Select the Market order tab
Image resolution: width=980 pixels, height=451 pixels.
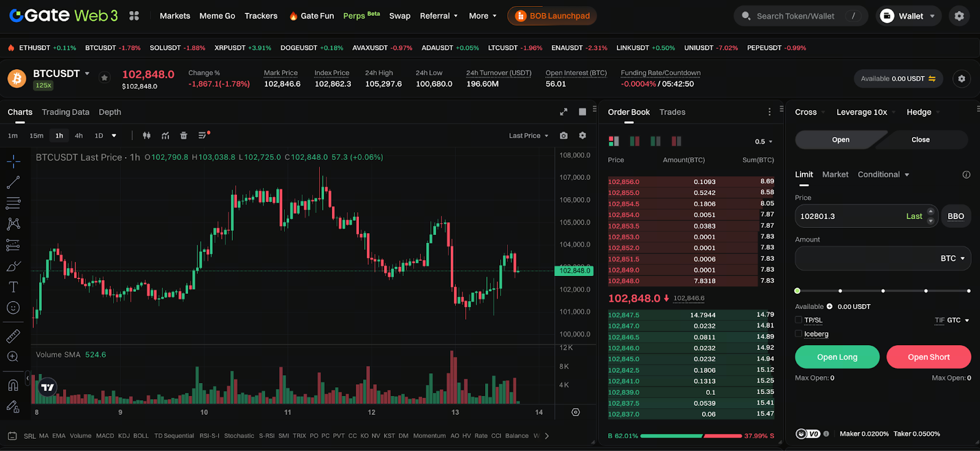(x=835, y=174)
